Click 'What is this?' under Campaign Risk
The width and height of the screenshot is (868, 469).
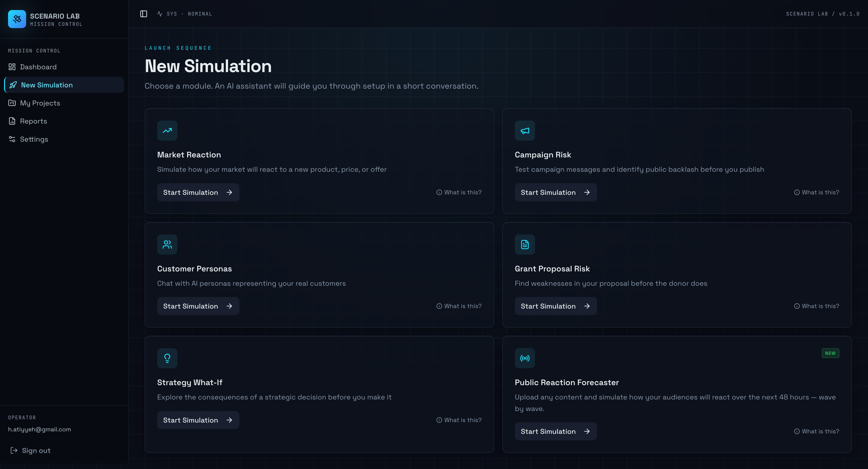pyautogui.click(x=817, y=192)
